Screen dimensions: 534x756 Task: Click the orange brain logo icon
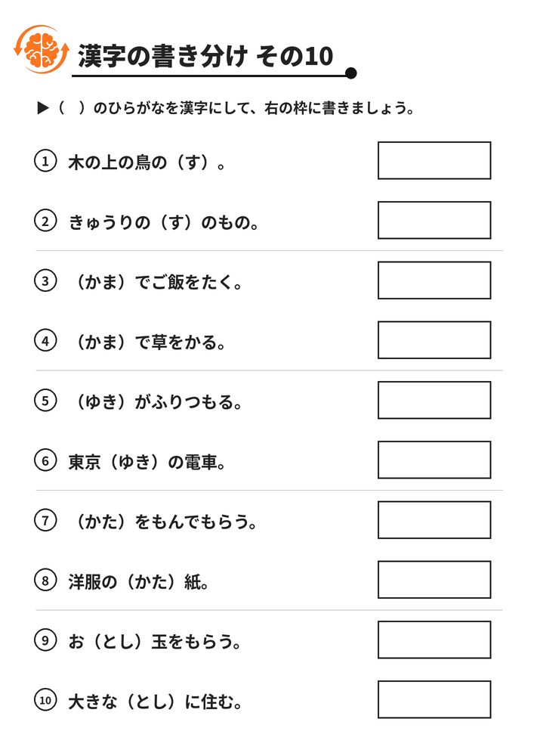[41, 50]
